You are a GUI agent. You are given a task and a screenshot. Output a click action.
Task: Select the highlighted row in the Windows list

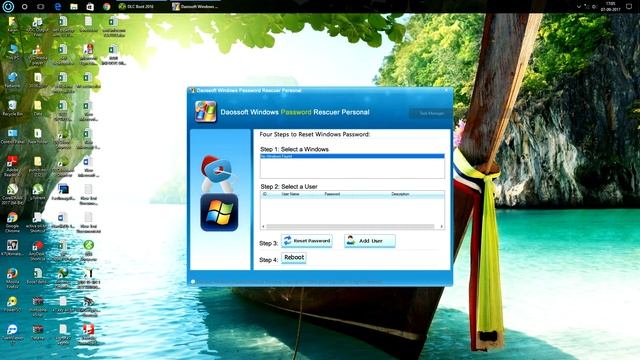352,156
